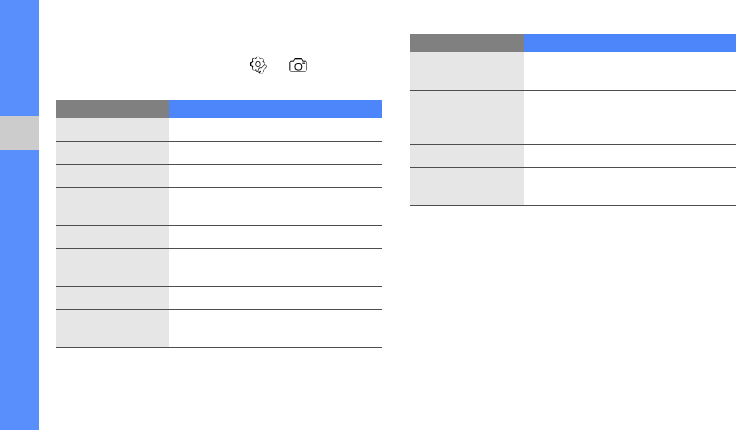Select third gray label cell in right table
Screen dimensions: 736x430
[466, 156]
